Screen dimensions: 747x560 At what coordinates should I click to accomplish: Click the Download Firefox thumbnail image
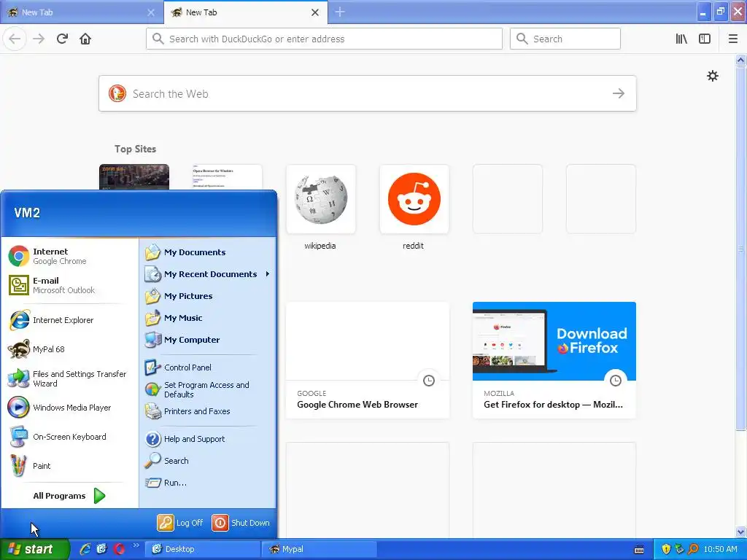(554, 341)
